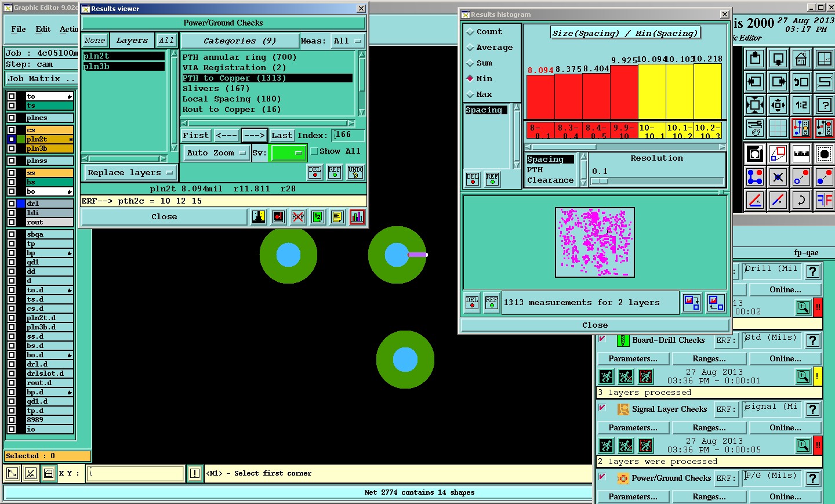Toggle checkbox for layer pln2t
835x504 pixels.
pyautogui.click(x=12, y=139)
